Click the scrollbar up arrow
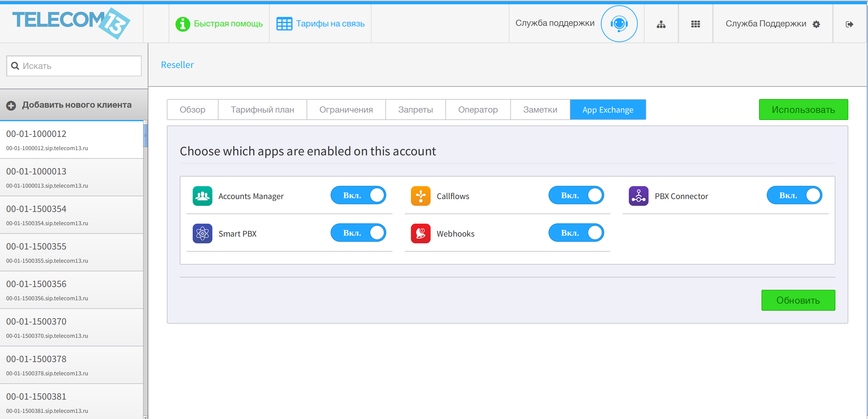 [x=146, y=122]
